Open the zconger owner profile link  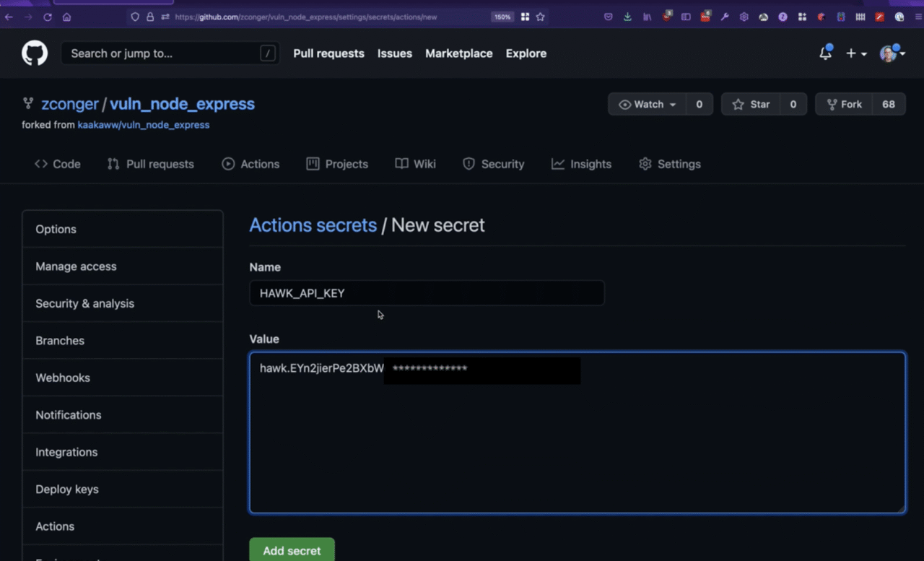(x=70, y=104)
